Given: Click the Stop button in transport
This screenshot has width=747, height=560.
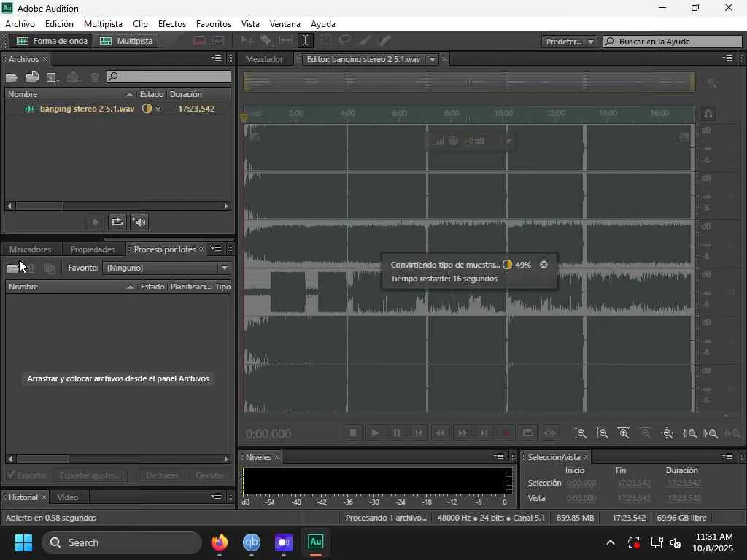Looking at the screenshot, I should (353, 433).
